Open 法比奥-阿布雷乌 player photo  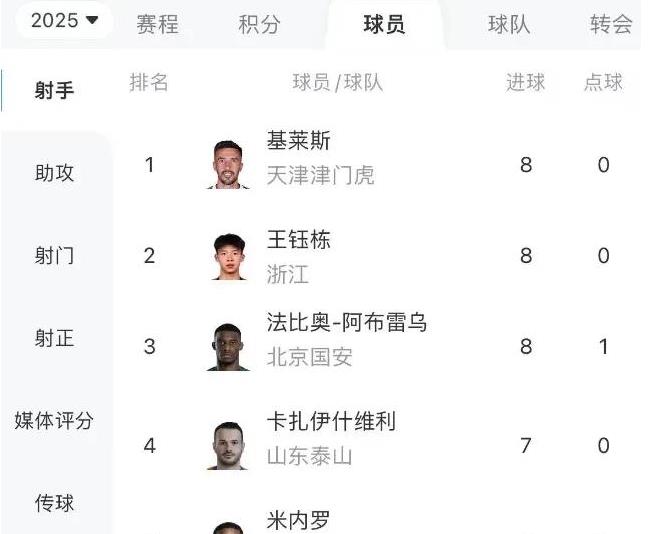coord(228,347)
